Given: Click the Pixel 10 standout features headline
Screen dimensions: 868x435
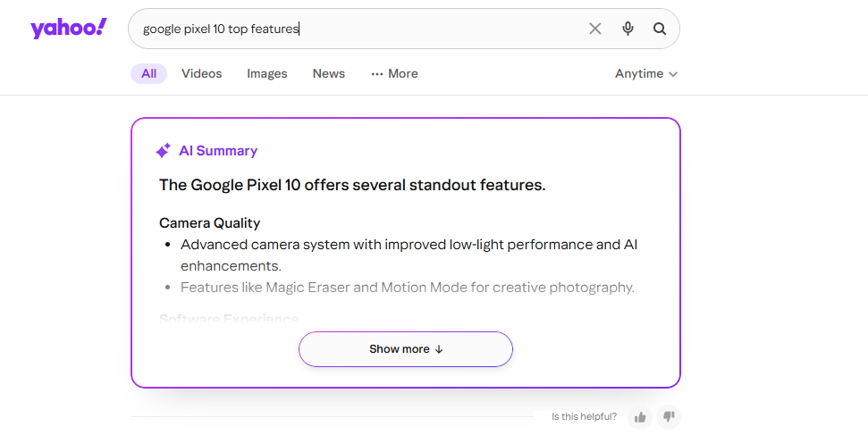Looking at the screenshot, I should click(x=352, y=186).
